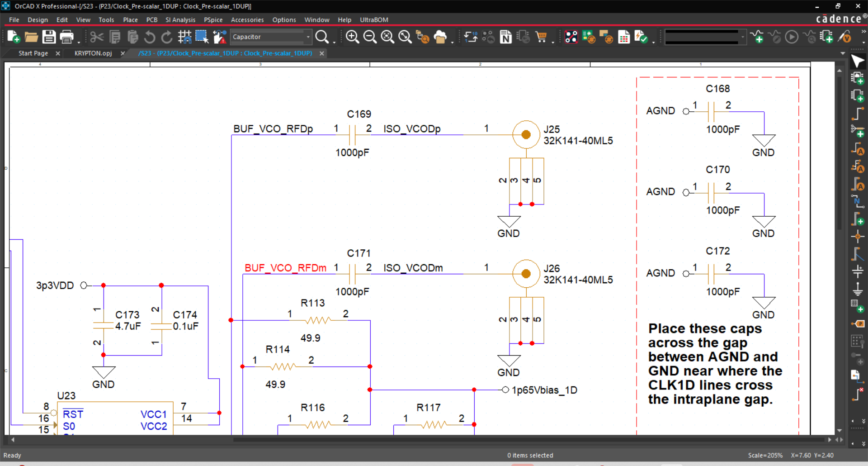Open the tab list dropdown arrow

click(x=843, y=53)
